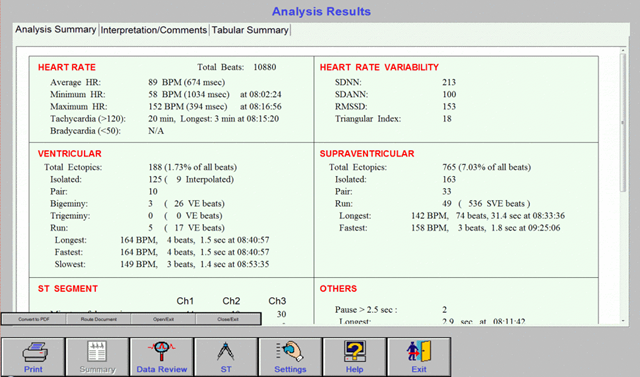Screen dimensions: 640x377
Task: Click the Ch1 column header in ST Segment
Action: [x=185, y=301]
